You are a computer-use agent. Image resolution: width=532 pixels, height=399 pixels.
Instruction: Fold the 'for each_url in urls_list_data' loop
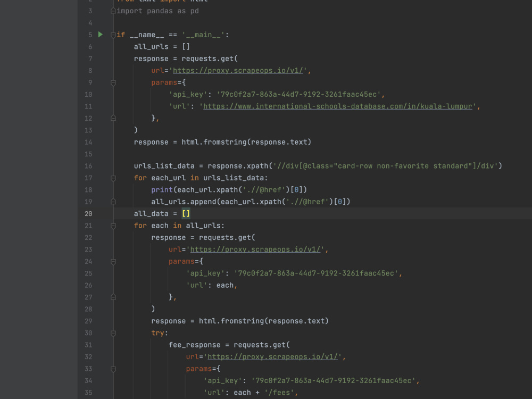tap(113, 178)
